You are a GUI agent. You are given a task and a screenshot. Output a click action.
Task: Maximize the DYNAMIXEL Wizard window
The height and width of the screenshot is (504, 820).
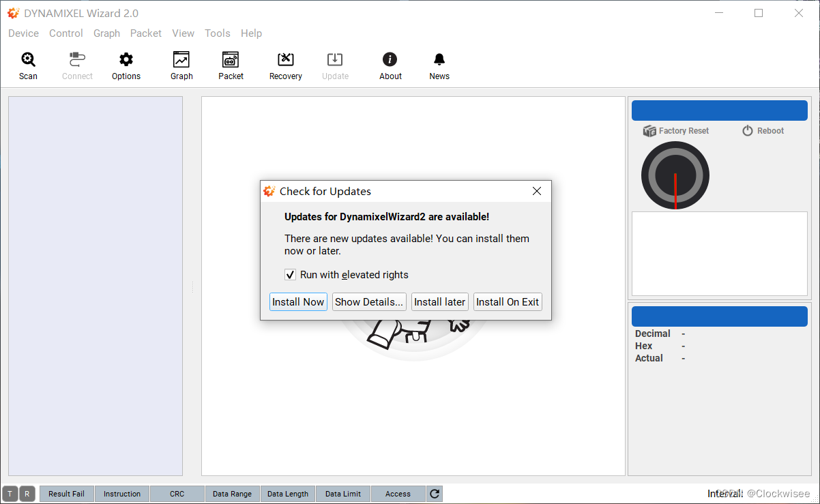[x=759, y=13]
